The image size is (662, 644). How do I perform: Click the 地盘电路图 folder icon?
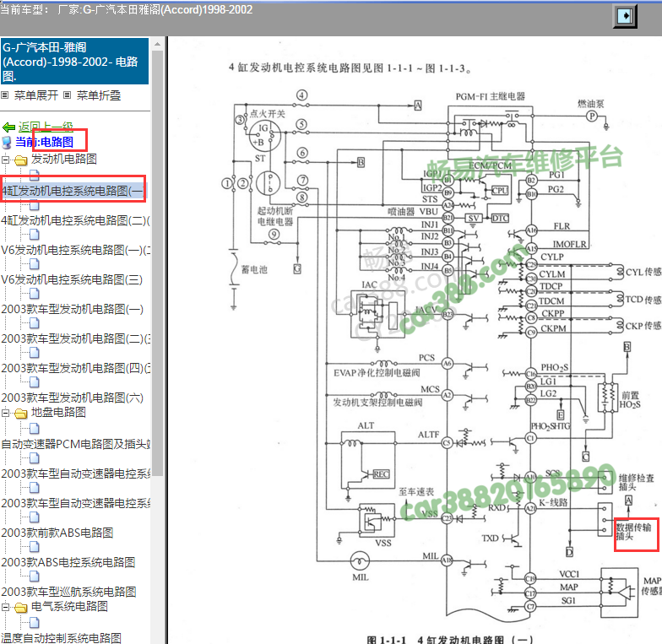click(x=20, y=414)
